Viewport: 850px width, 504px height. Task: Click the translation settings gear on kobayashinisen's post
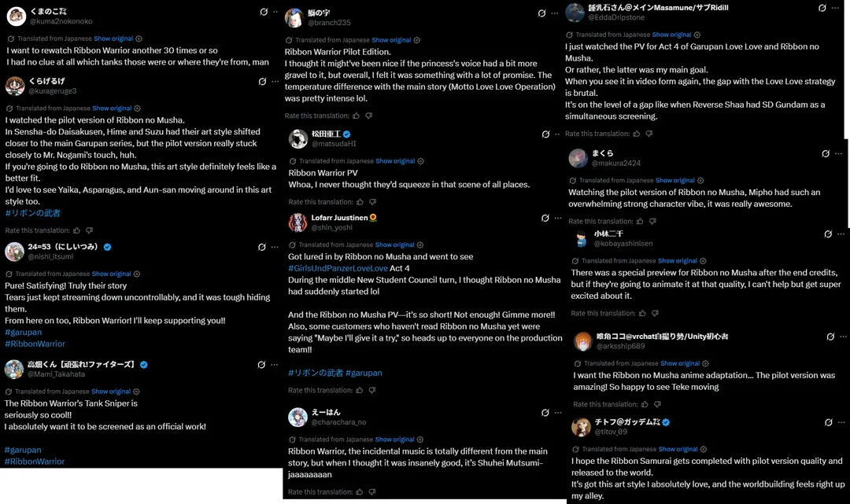coord(703,261)
